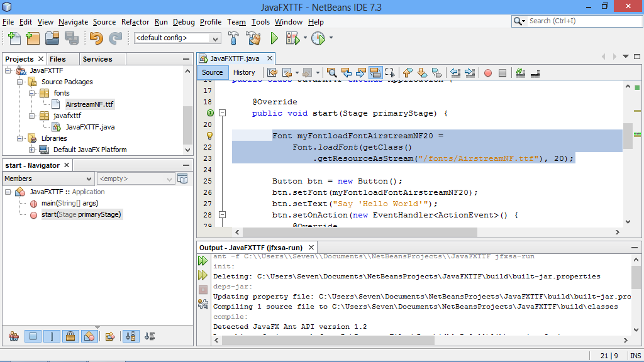Open the Profile menu
The image size is (644, 362).
[211, 22]
